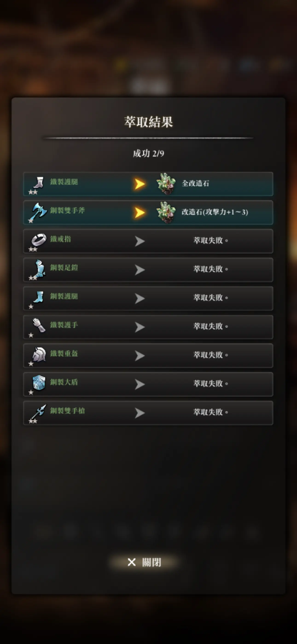
Task: Tap the 改造石(攻擊力+1~3) stone icon
Action: click(x=166, y=212)
